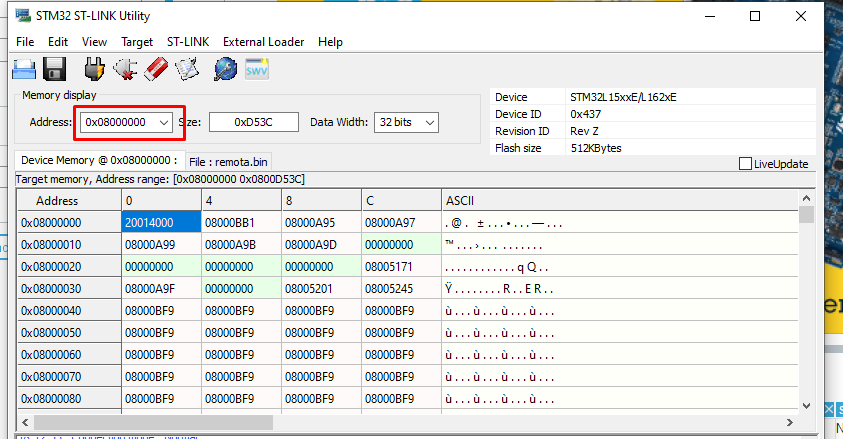Image resolution: width=843 pixels, height=439 pixels.
Task: Click the horizontal scrollbar left arrow
Action: (25, 423)
